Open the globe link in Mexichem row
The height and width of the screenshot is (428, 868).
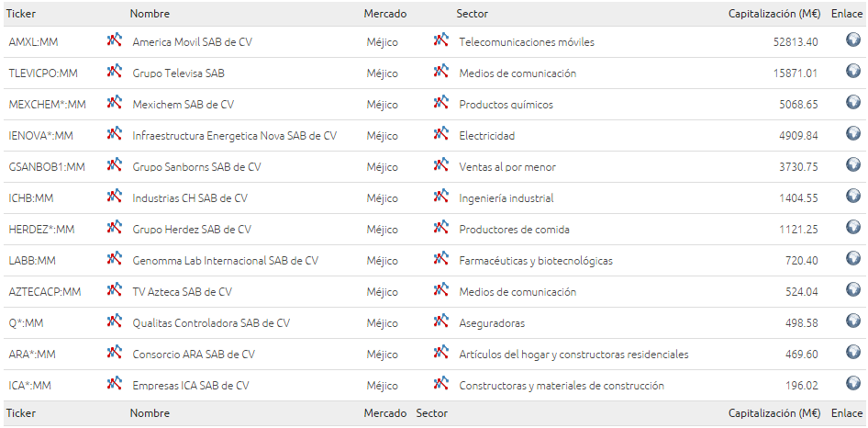[853, 102]
